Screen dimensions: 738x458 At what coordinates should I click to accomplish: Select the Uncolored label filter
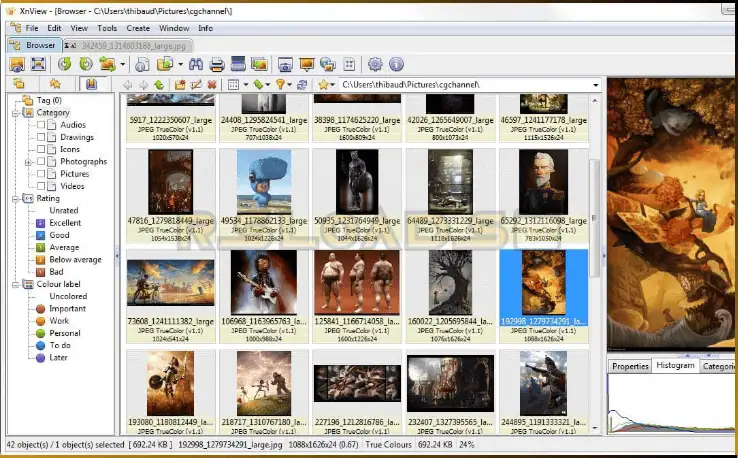68,296
